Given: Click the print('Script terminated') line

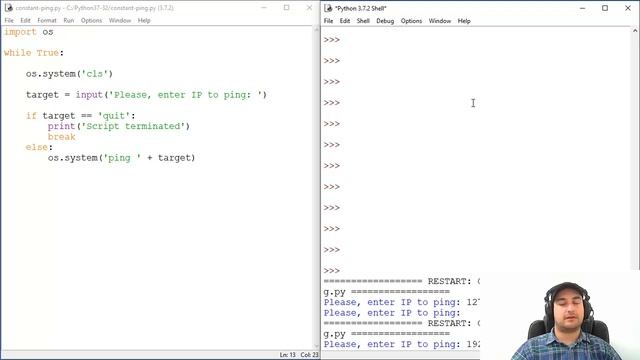Looking at the screenshot, I should pyautogui.click(x=119, y=127).
